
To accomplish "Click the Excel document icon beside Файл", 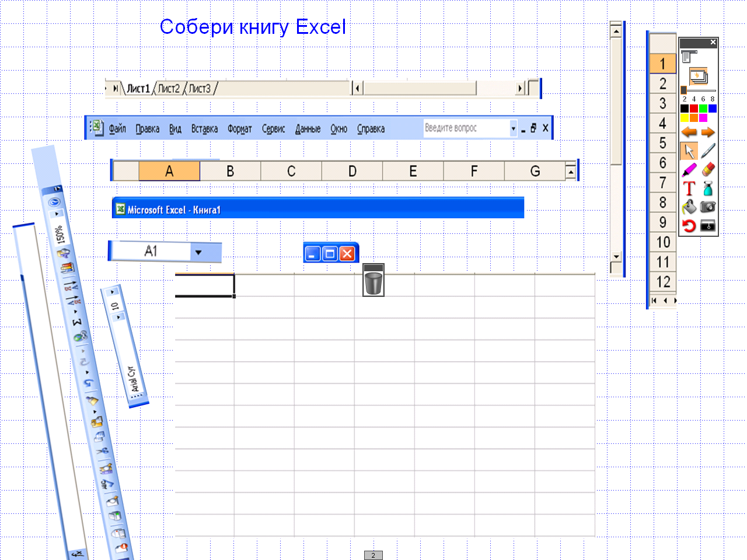I will [x=97, y=127].
